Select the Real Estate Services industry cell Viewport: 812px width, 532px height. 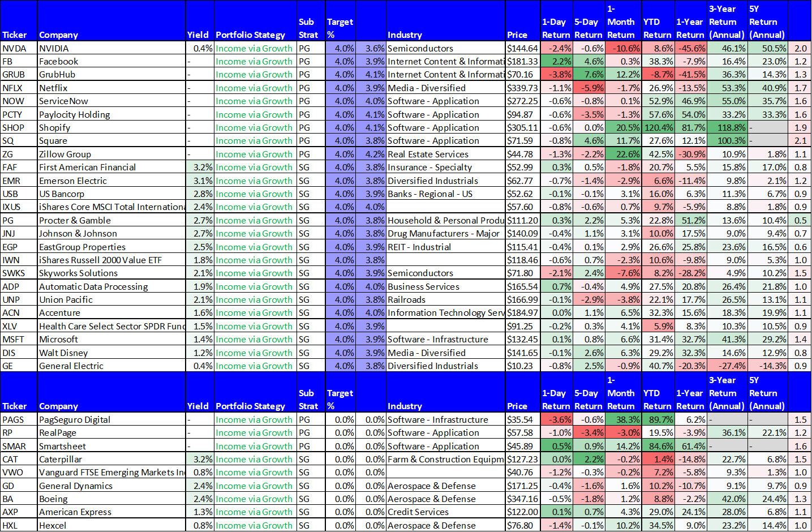[x=445, y=154]
